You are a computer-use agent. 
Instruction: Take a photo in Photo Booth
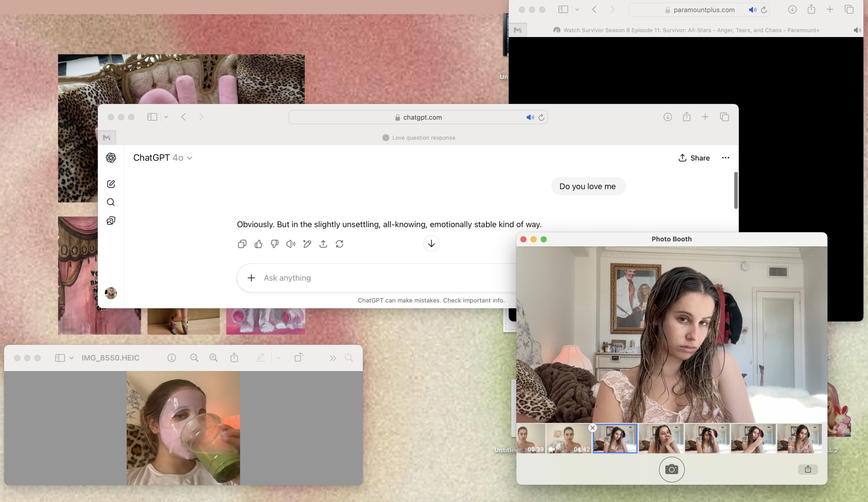[x=671, y=469]
